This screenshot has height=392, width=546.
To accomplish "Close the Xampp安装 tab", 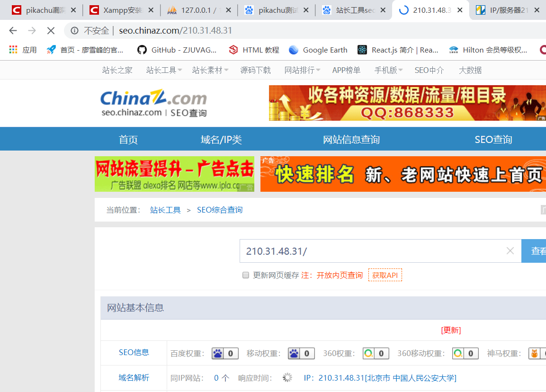I will pyautogui.click(x=151, y=10).
